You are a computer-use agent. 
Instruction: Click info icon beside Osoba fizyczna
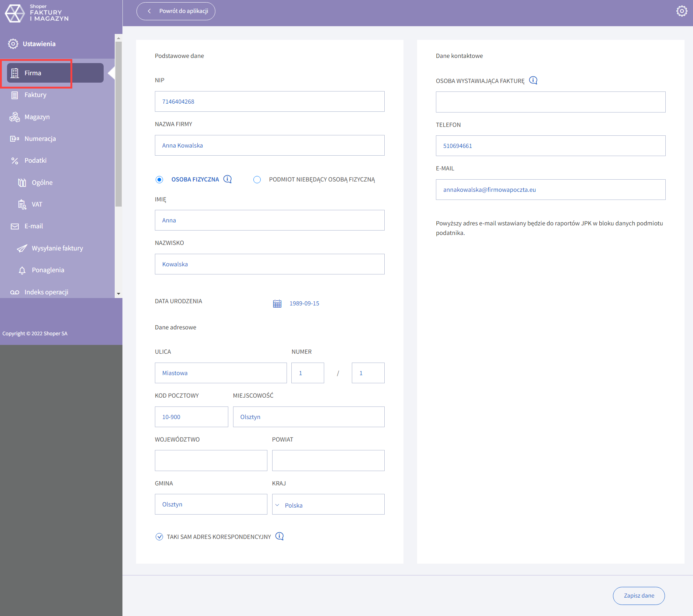[228, 179]
